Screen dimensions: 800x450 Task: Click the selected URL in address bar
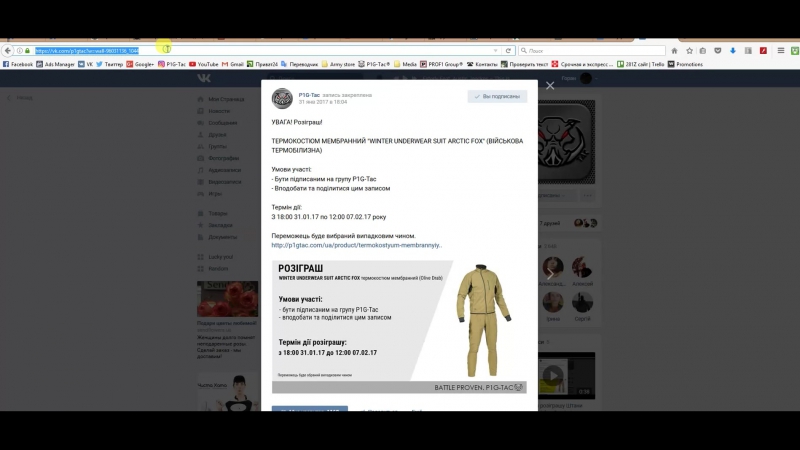[87, 51]
